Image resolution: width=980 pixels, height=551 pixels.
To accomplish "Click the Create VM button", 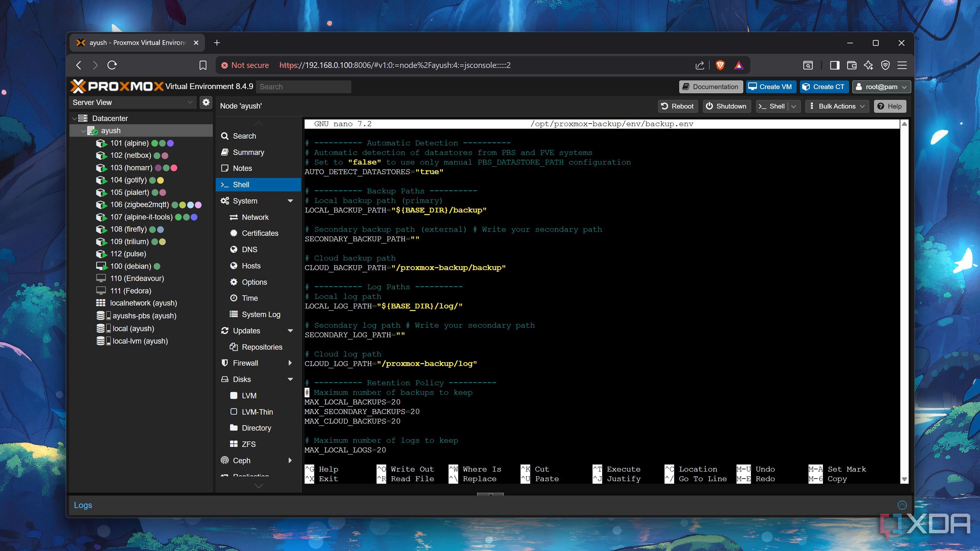I will [770, 87].
